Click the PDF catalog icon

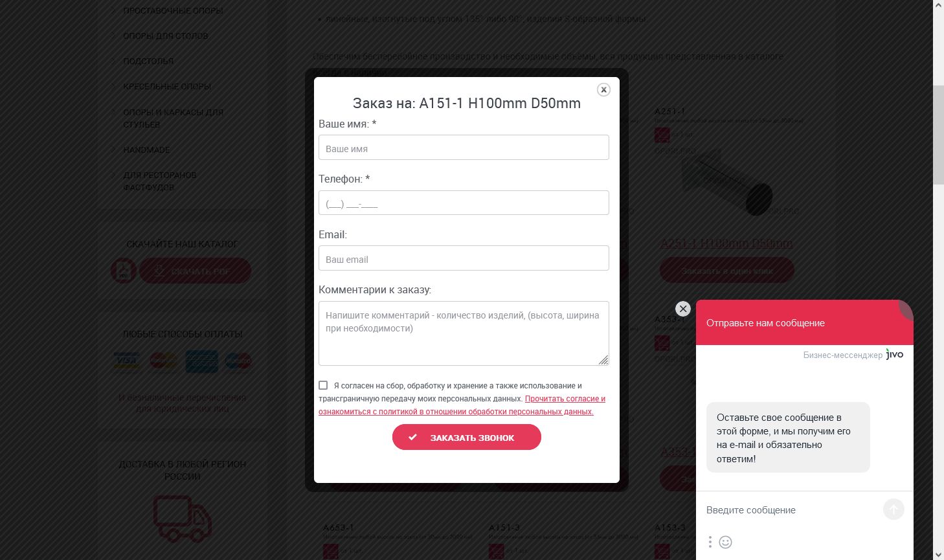click(124, 271)
